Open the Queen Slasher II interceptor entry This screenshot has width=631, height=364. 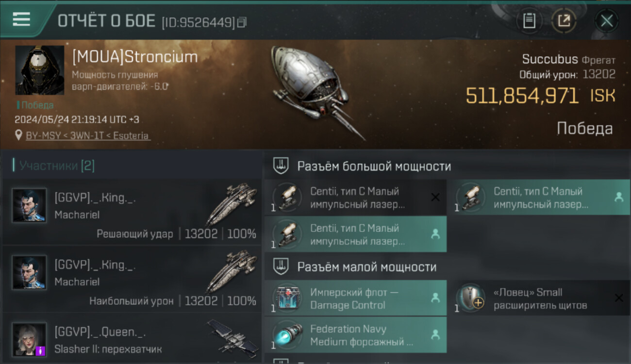coord(132,339)
